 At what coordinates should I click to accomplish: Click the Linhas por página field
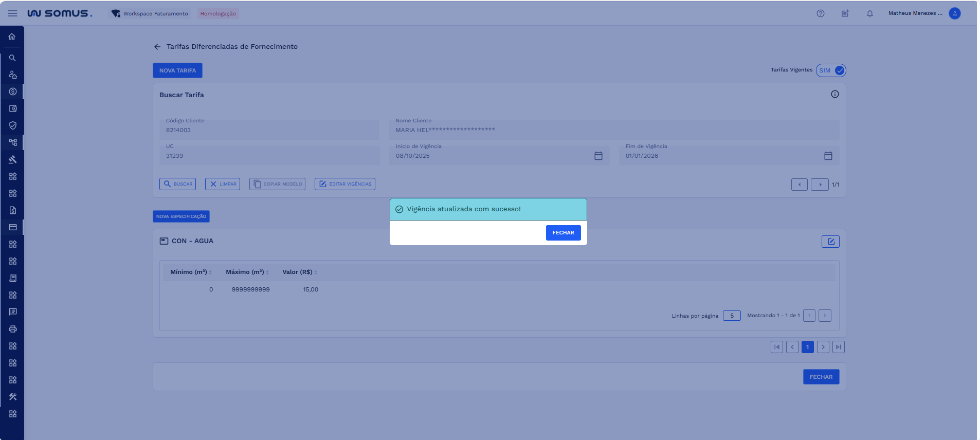click(731, 316)
